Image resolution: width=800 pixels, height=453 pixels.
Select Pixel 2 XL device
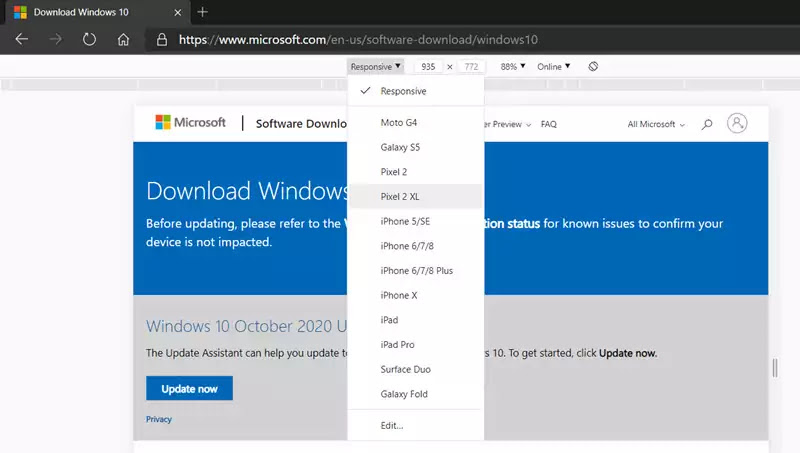click(x=415, y=196)
